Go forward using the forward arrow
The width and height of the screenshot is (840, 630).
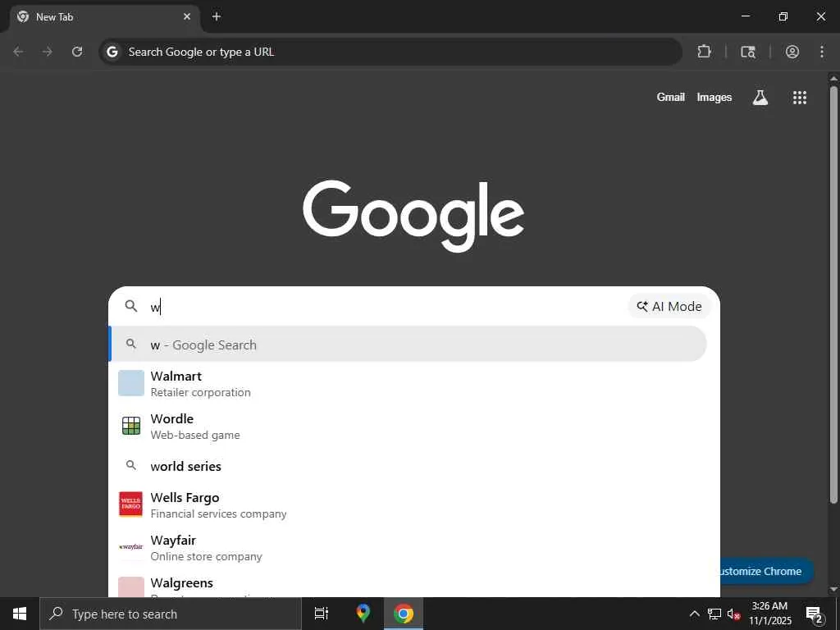(x=48, y=52)
